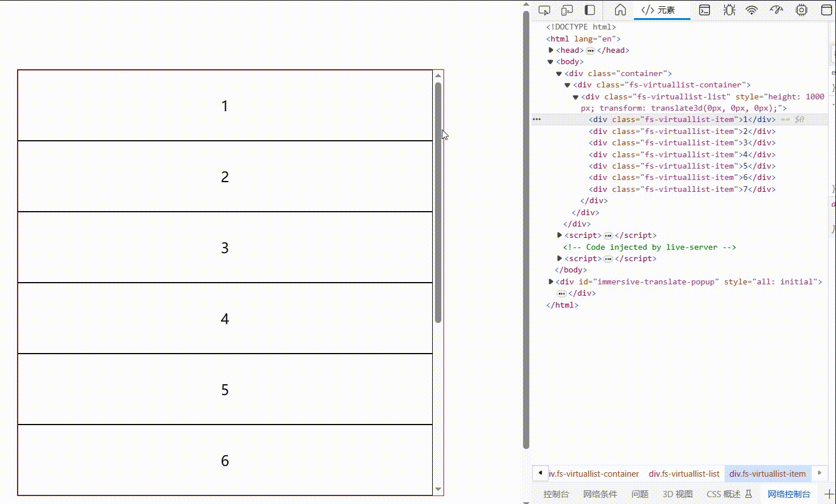Add a drawer tool with plus icon

(x=829, y=494)
